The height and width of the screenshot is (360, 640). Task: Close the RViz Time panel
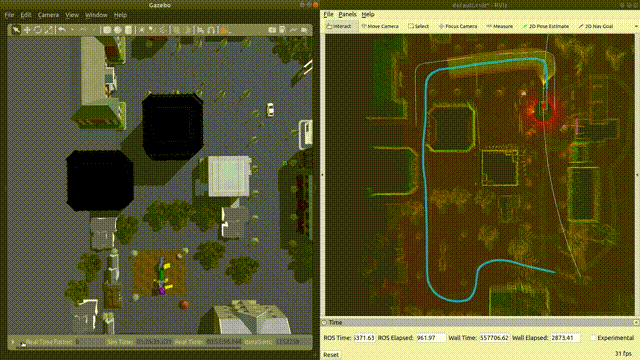click(636, 322)
